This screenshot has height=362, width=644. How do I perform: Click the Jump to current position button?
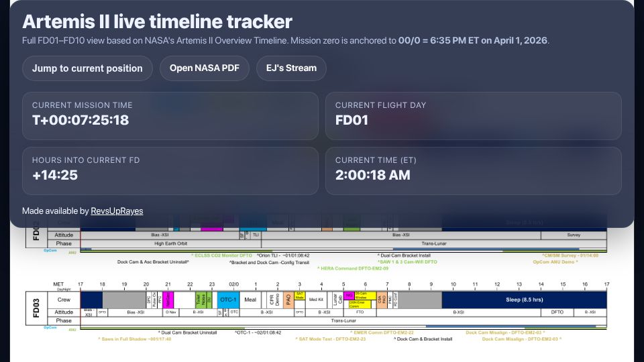pos(87,68)
